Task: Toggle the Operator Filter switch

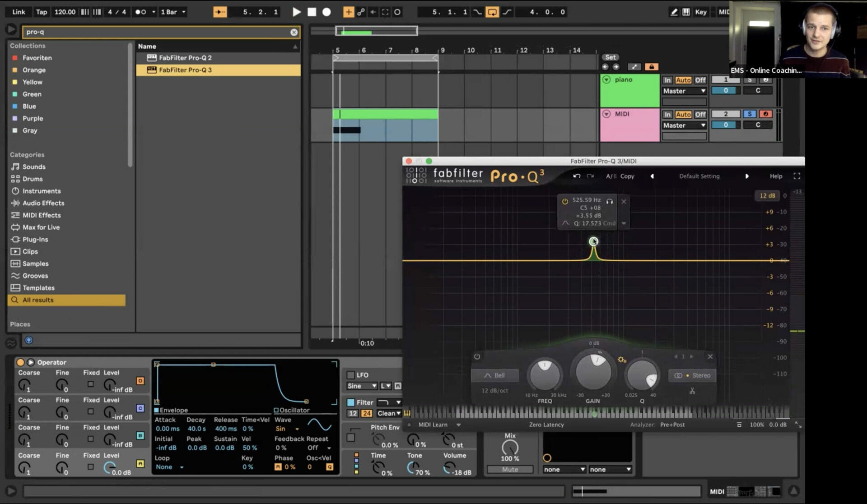Action: click(x=350, y=402)
